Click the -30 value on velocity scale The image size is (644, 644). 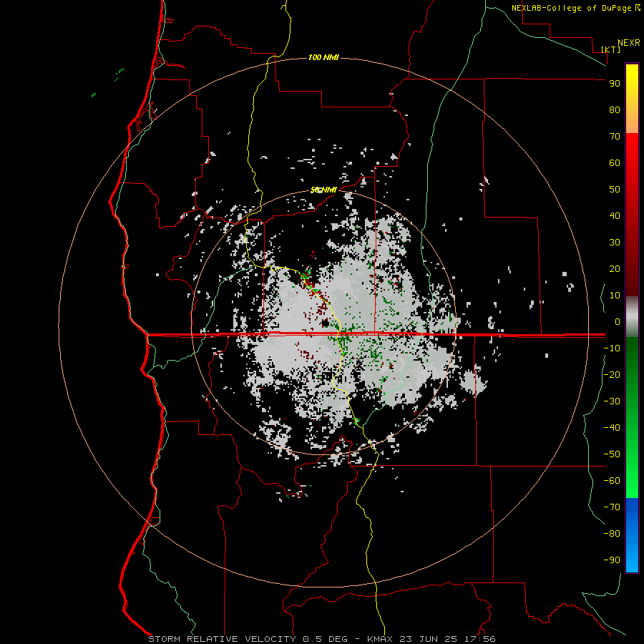(612, 401)
